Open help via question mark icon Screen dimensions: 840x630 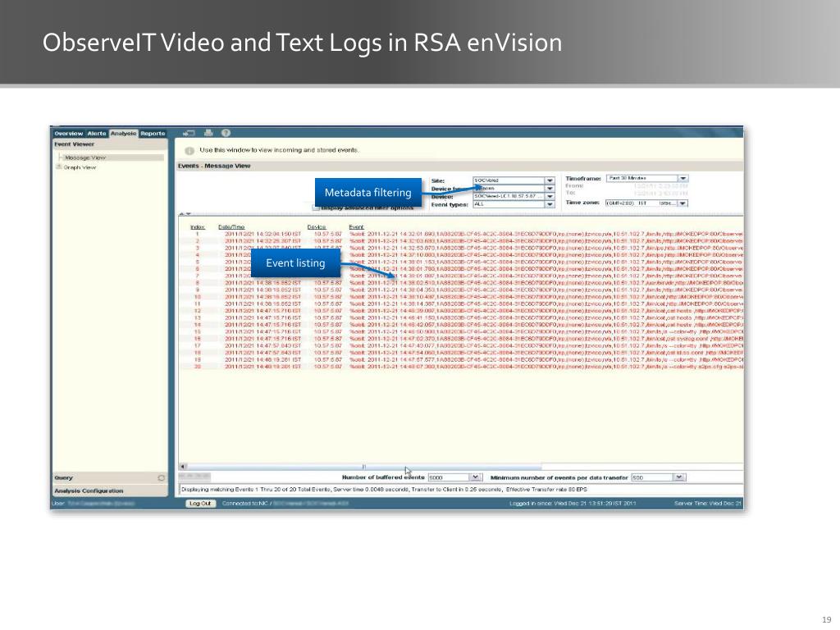[226, 133]
